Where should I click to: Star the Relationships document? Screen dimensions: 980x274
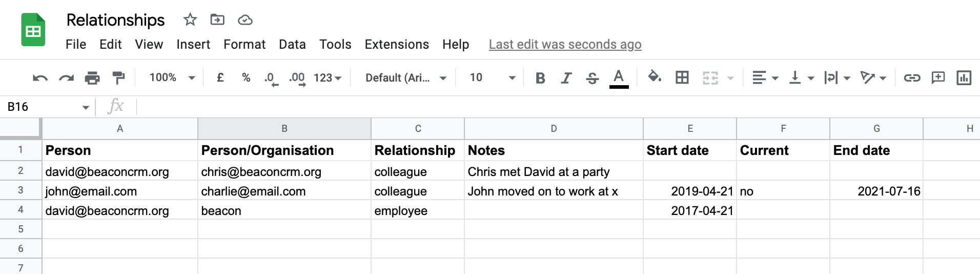tap(190, 20)
